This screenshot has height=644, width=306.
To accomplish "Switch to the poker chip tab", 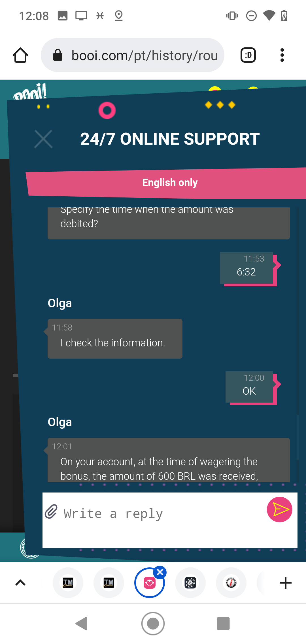I will coord(190,583).
